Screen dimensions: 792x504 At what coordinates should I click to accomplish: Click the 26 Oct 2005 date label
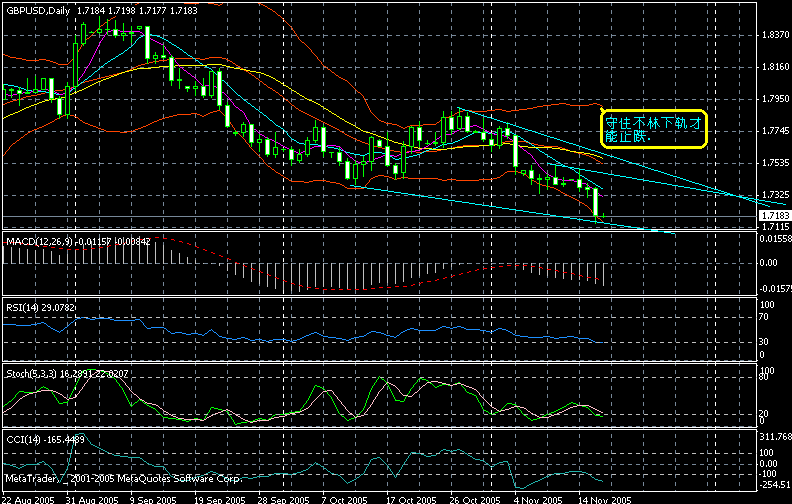(475, 499)
